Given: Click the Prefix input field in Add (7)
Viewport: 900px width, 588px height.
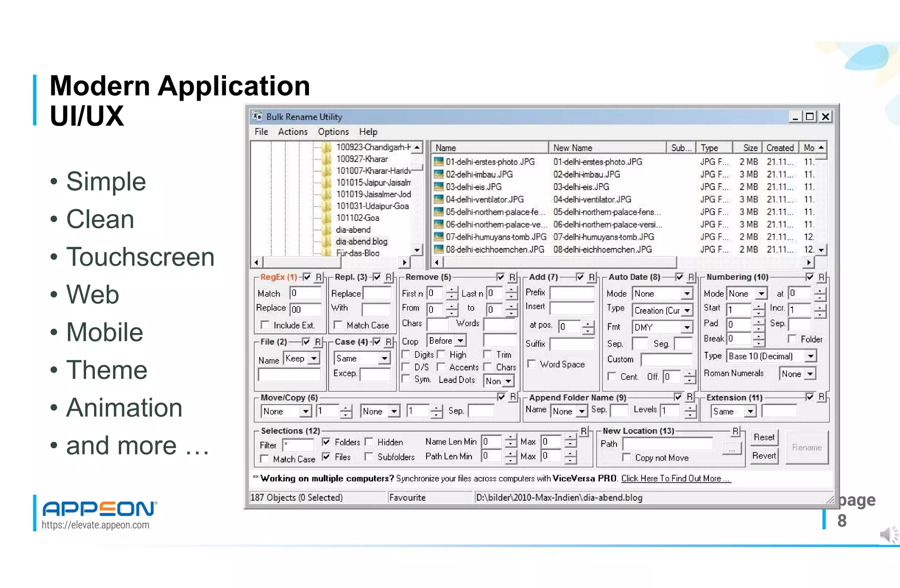Looking at the screenshot, I should tap(572, 292).
